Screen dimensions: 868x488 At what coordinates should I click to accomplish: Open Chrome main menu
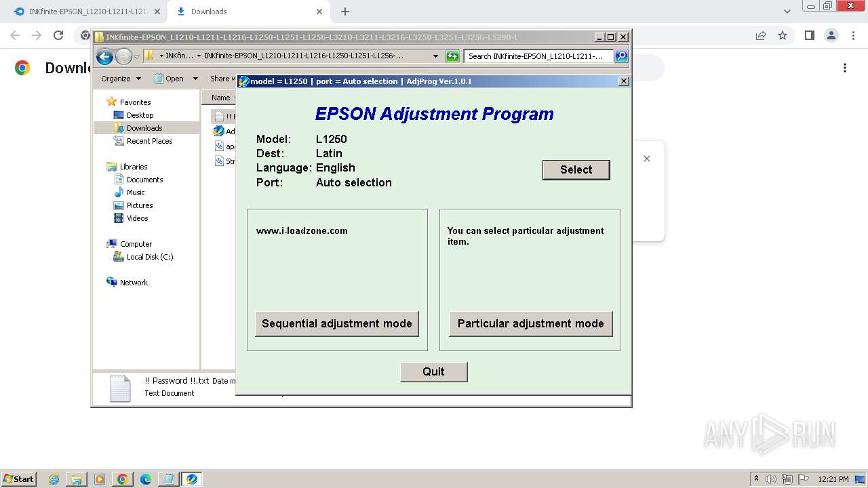[x=852, y=35]
